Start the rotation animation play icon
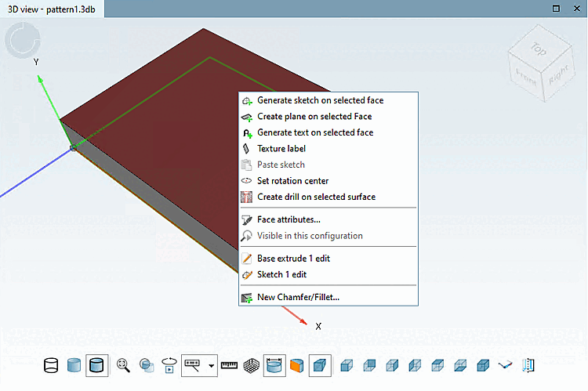Screen dimensions: 588x391 [x=169, y=365]
